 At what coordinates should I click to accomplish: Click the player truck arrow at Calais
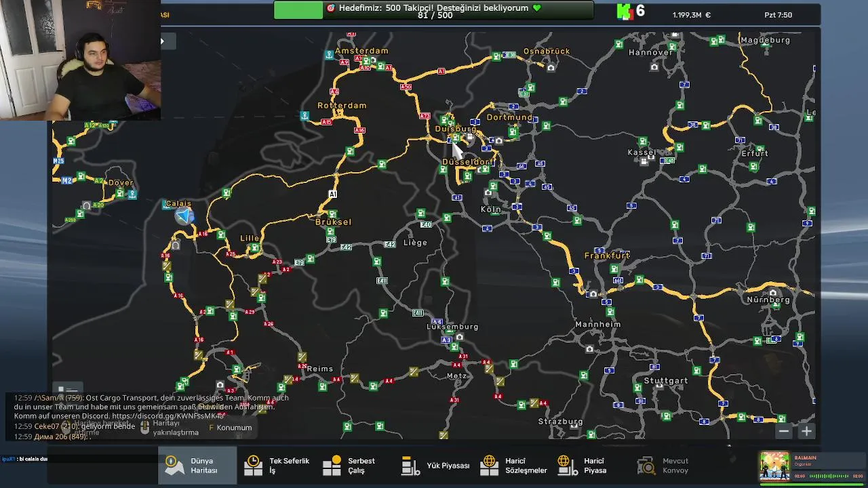click(x=184, y=216)
